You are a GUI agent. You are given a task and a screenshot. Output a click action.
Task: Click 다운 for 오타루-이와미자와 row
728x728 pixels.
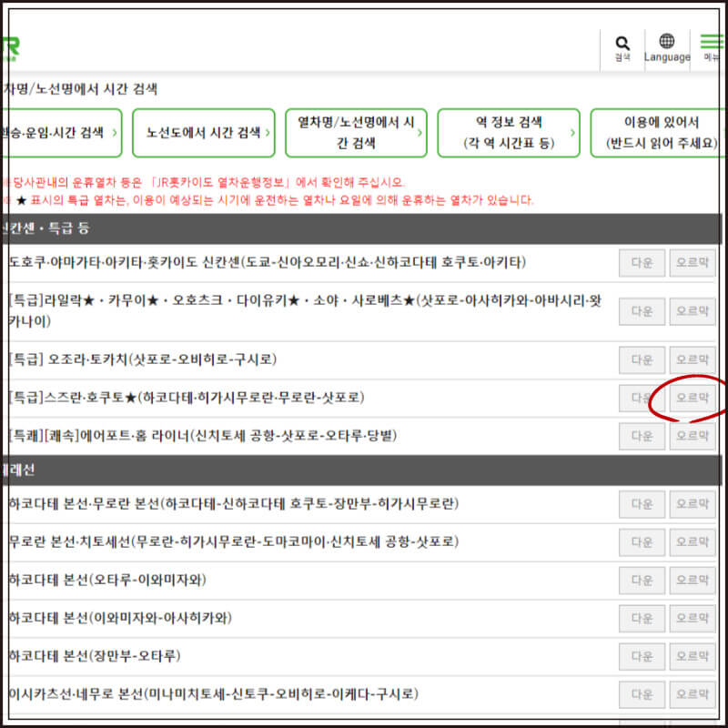642,581
